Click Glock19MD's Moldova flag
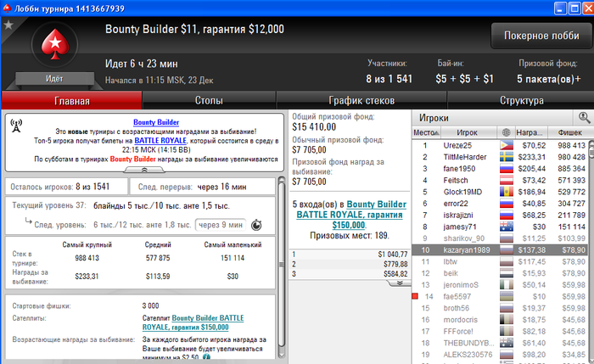This screenshot has height=364, width=594. [507, 192]
